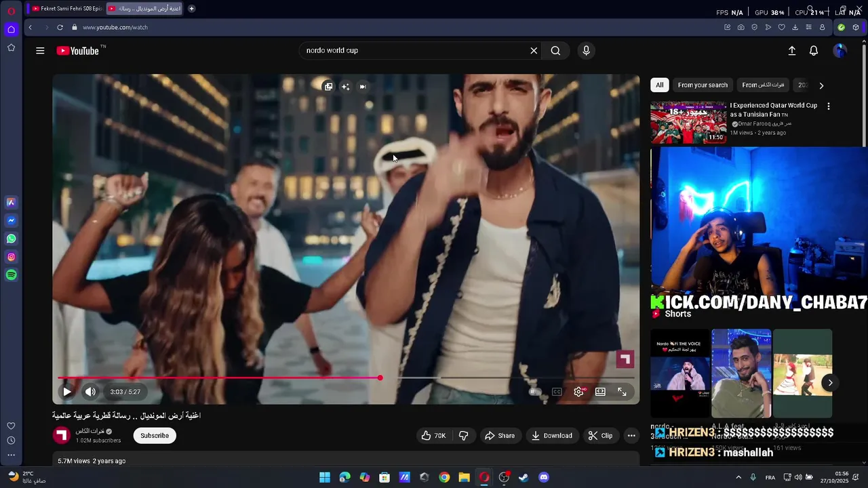Click the Download button

[551, 436]
